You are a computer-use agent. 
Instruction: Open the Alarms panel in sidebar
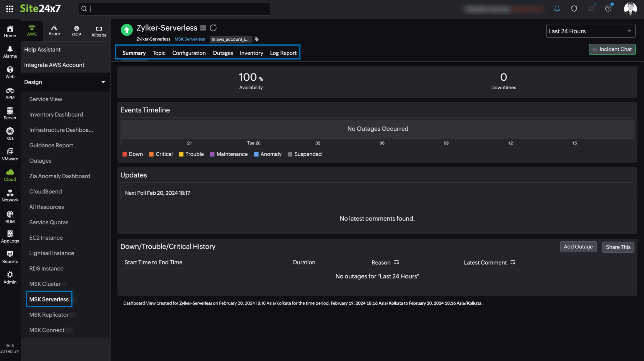coord(10,52)
